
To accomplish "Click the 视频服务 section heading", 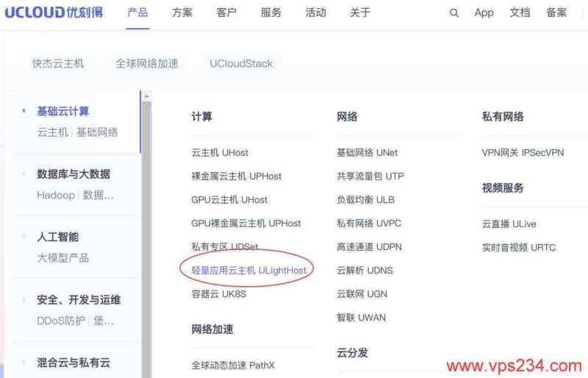I will click(x=503, y=188).
